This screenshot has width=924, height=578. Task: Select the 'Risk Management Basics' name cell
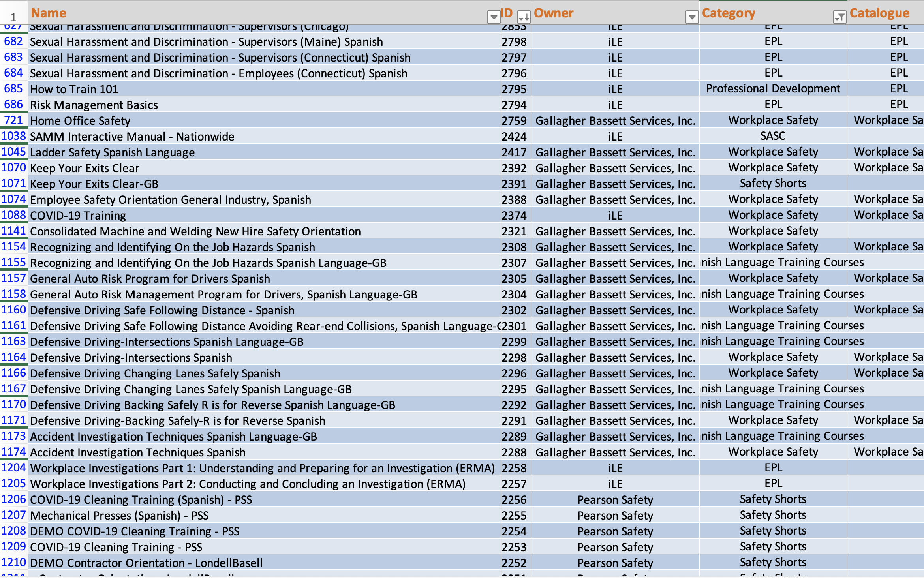(x=94, y=105)
